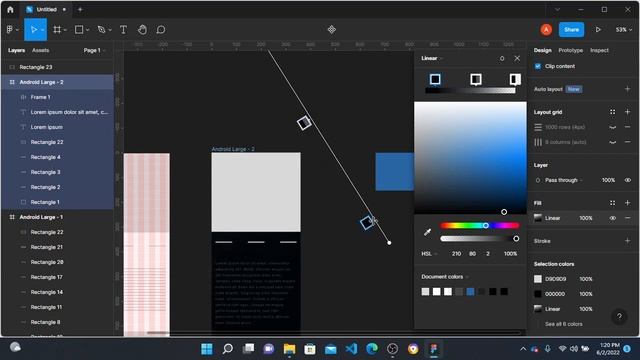Viewport: 640px width, 360px height.
Task: Switch to the Layers tab
Action: point(16,50)
